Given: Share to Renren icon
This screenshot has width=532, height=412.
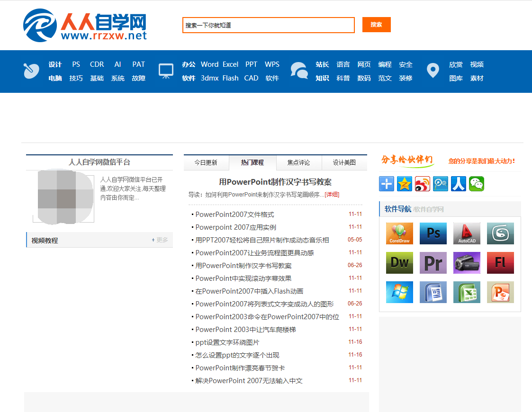Looking at the screenshot, I should pos(459,184).
